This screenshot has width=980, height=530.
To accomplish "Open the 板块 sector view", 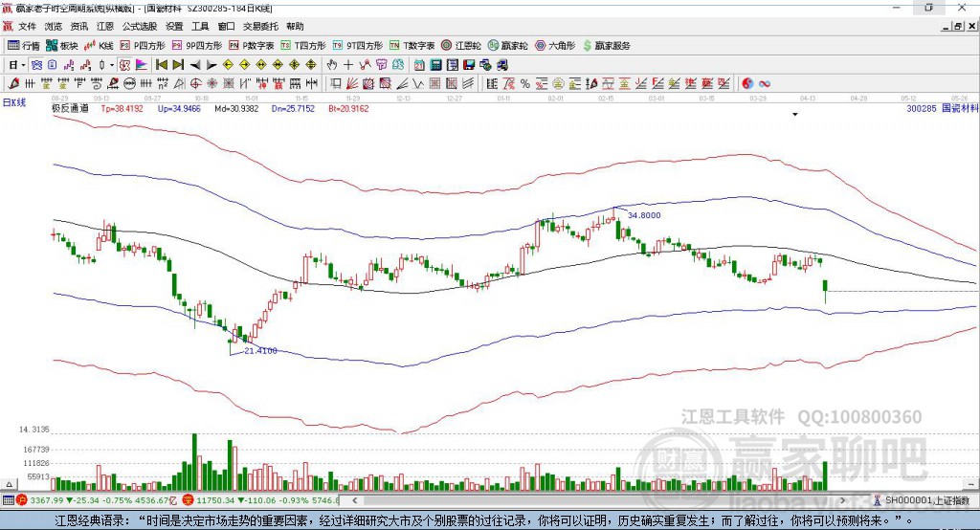I will pyautogui.click(x=62, y=46).
